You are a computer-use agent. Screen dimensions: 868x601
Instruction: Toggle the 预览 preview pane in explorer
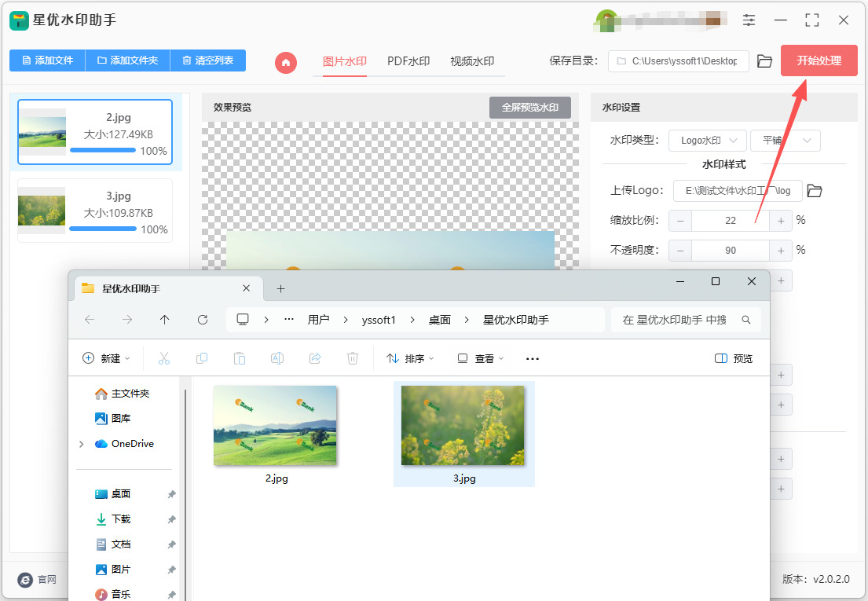pyautogui.click(x=734, y=358)
